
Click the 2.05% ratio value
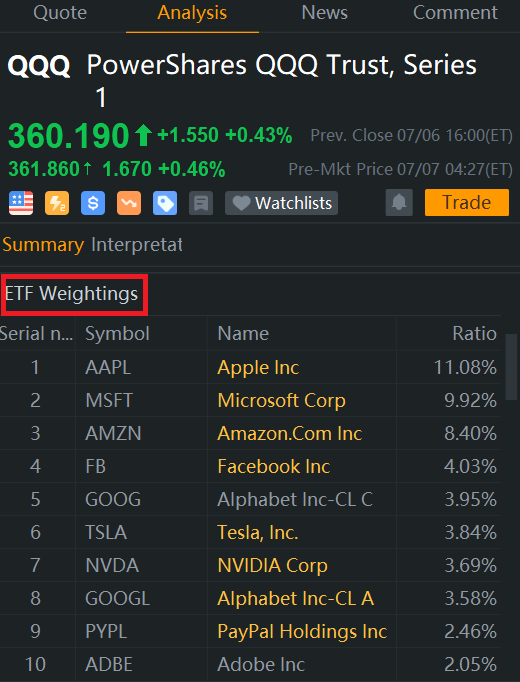(x=470, y=665)
